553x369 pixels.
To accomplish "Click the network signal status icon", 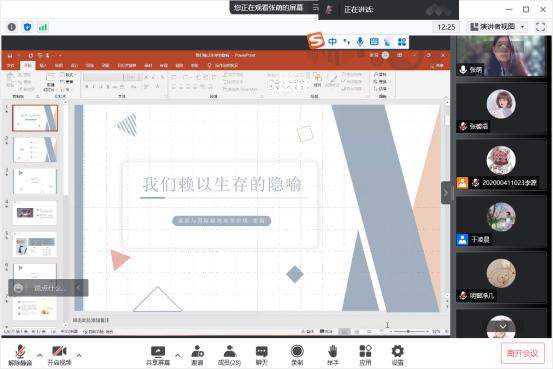I will pos(43,27).
